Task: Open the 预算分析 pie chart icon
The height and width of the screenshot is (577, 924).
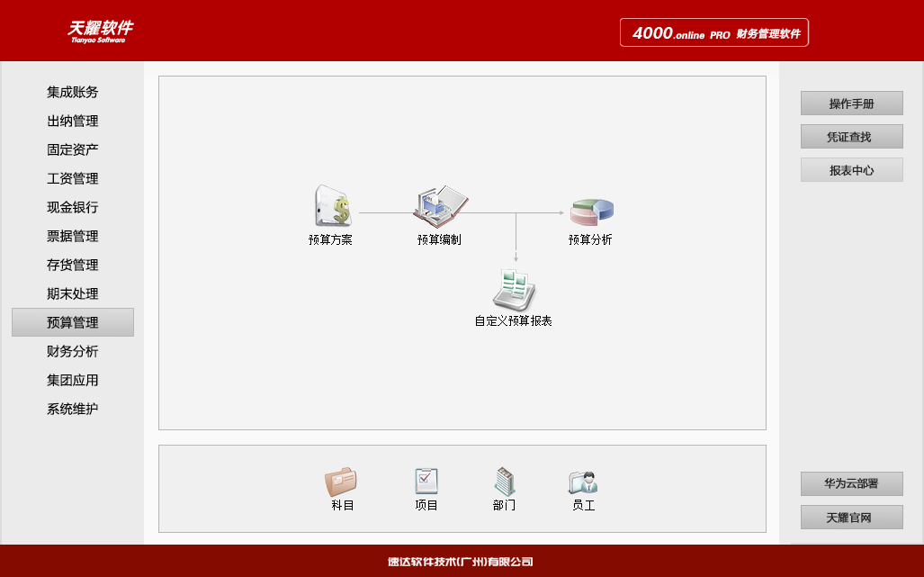Action: (x=592, y=212)
